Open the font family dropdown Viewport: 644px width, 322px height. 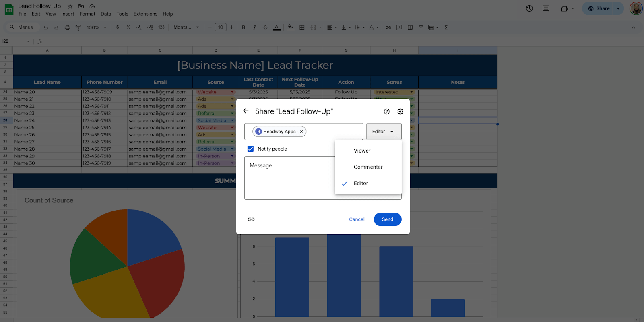[x=186, y=27]
